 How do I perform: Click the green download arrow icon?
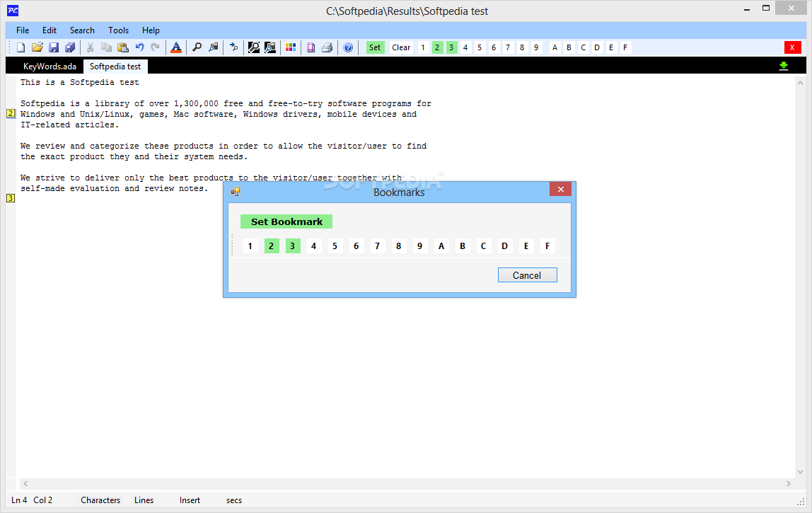tap(784, 66)
